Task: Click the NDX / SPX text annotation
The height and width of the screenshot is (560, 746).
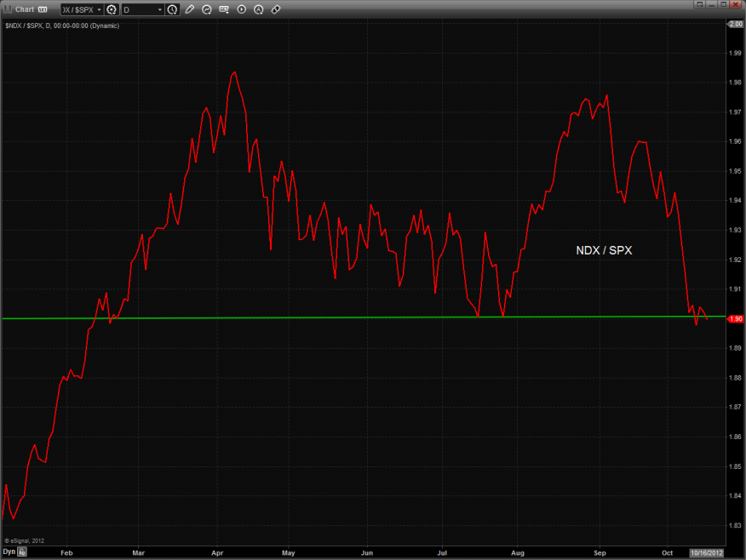Action: point(601,250)
